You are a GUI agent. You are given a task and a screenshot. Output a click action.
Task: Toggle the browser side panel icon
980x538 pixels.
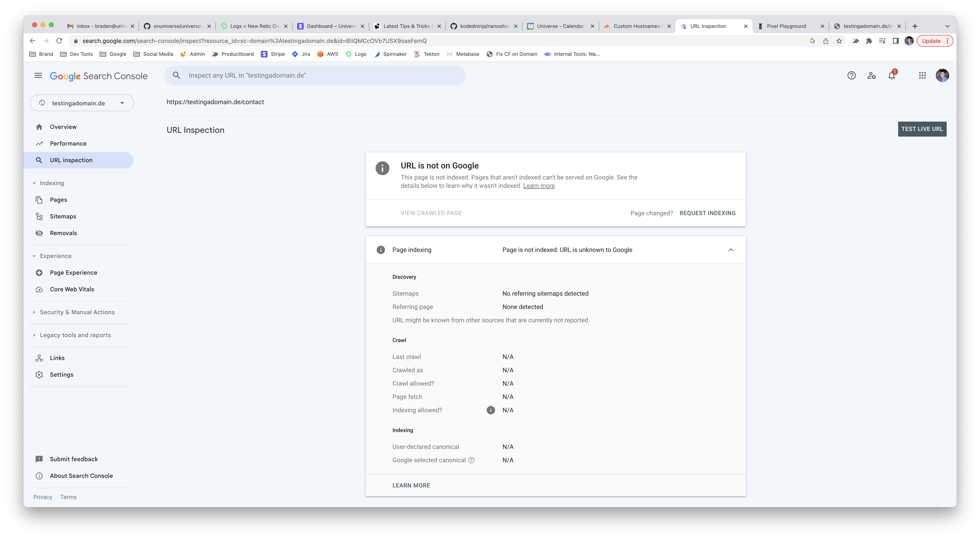[896, 41]
